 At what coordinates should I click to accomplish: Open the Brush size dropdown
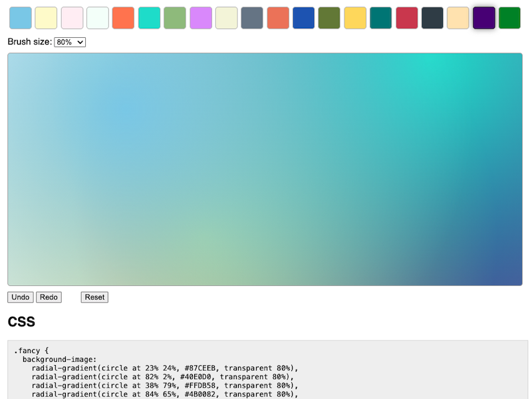(69, 42)
